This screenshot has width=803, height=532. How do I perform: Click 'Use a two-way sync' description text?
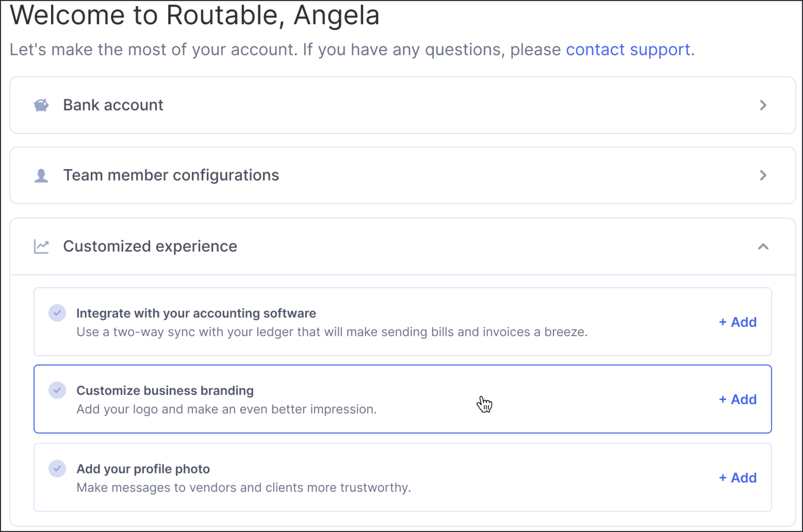point(332,332)
